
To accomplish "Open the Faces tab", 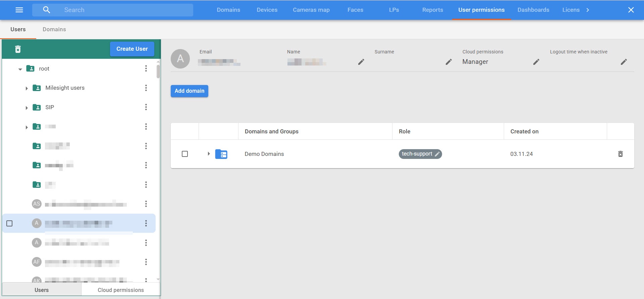I will 355,10.
